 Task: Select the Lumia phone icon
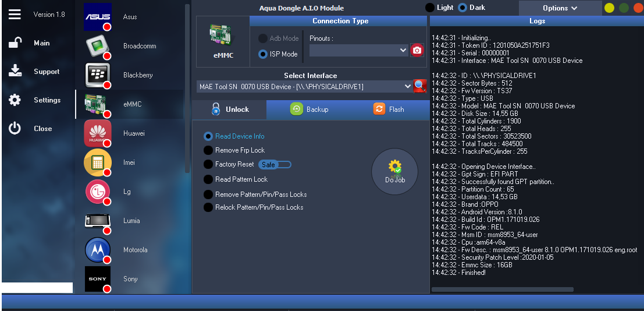tap(98, 221)
